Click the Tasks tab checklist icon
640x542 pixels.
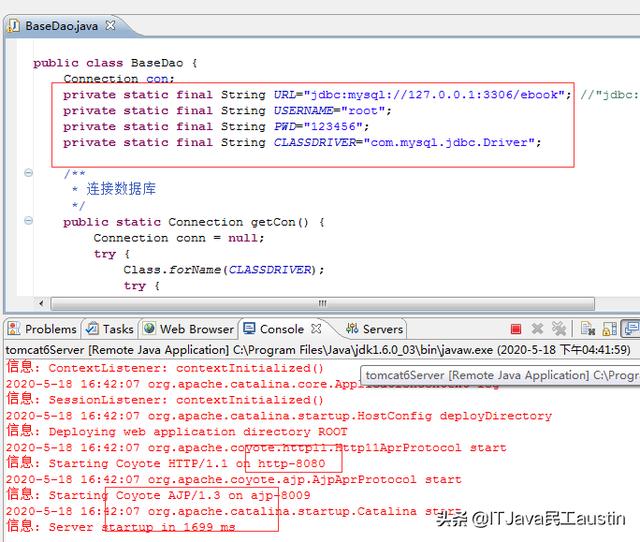click(x=92, y=329)
